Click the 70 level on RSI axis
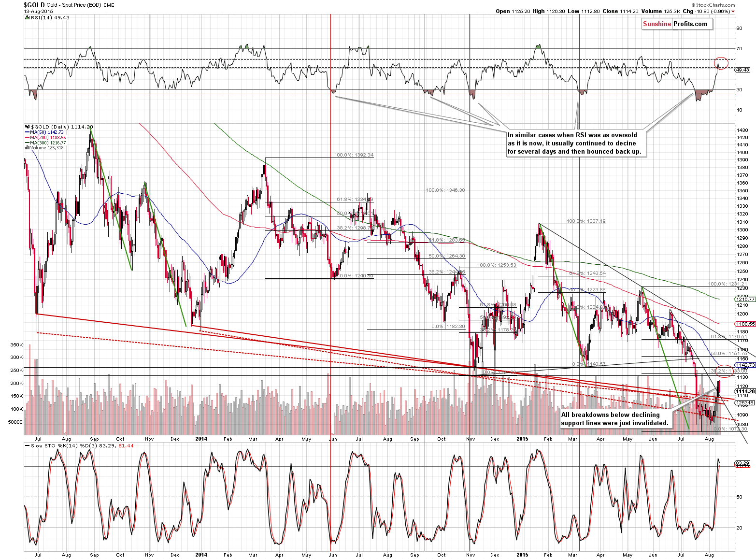Screen dimensions: 756x559 click(x=739, y=49)
